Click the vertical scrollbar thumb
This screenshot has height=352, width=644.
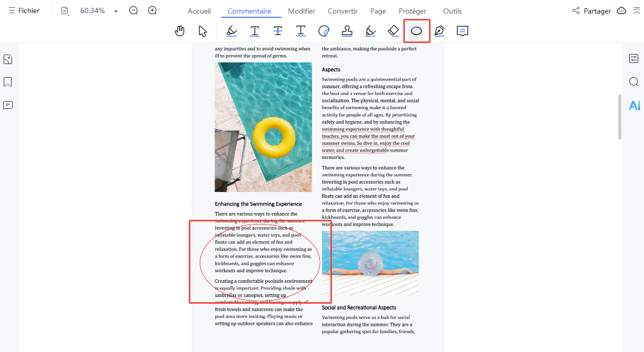(620, 116)
